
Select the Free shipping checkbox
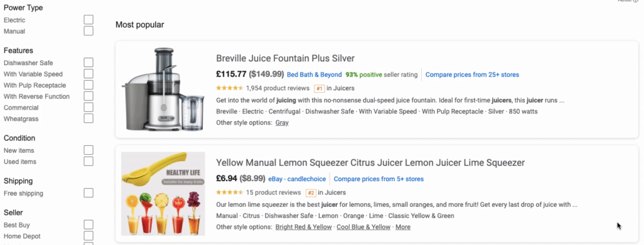[88, 193]
